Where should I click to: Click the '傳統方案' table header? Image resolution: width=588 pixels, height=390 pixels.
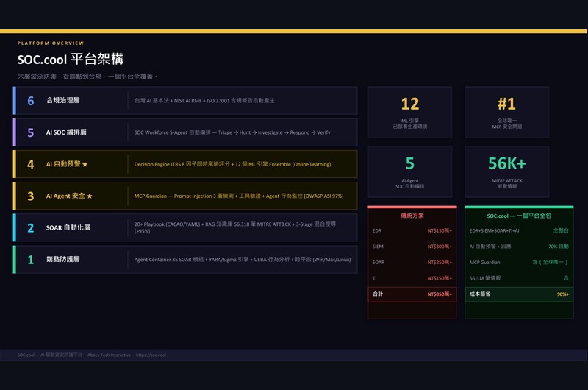pyautogui.click(x=412, y=216)
